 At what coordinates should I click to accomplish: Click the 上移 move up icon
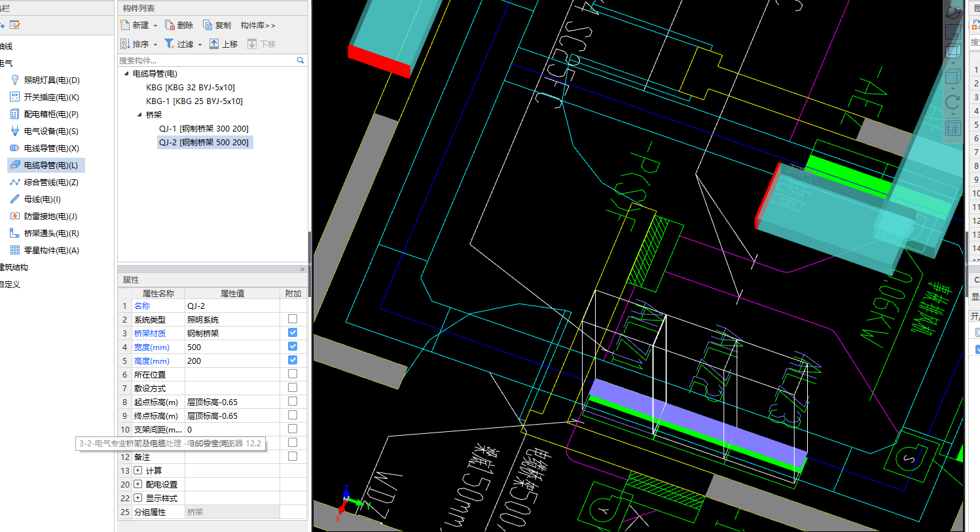(x=214, y=44)
